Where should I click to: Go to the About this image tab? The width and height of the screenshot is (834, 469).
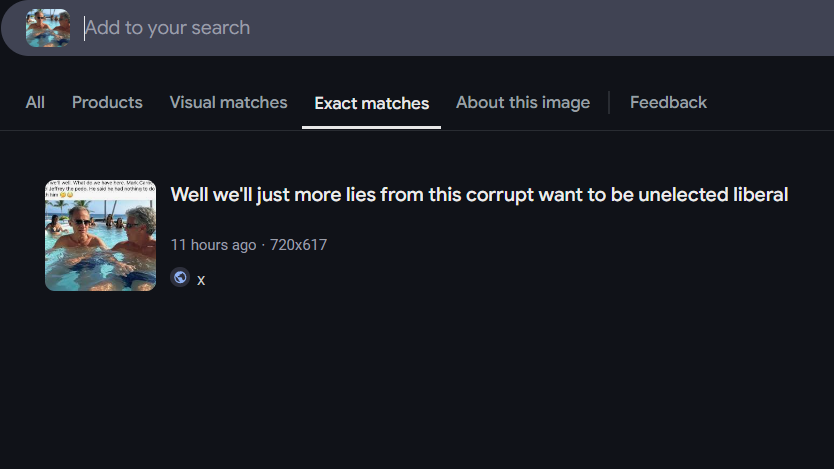pos(523,102)
